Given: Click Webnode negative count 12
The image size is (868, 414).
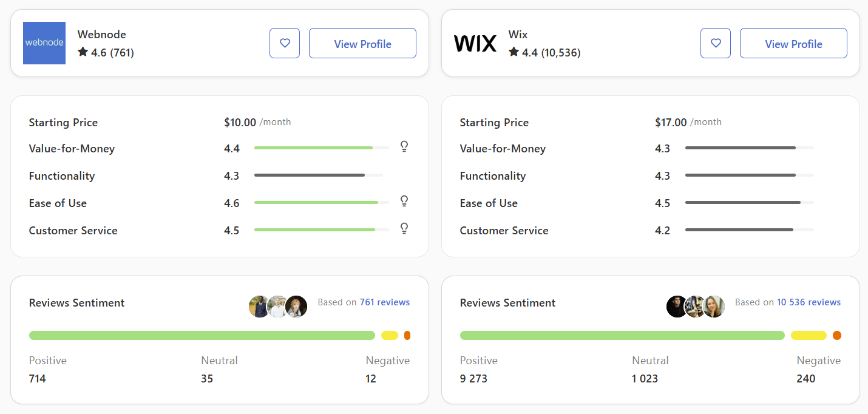Looking at the screenshot, I should [371, 379].
